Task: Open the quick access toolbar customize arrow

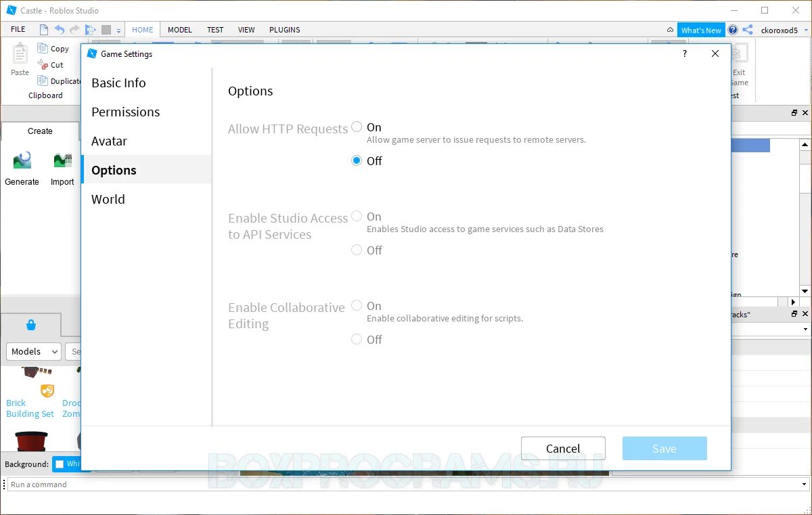Action: pyautogui.click(x=118, y=30)
